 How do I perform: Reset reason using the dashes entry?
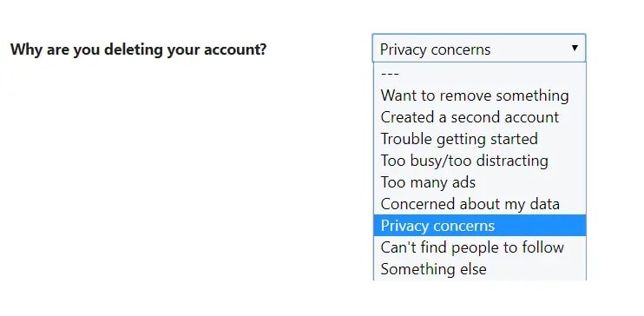480,74
